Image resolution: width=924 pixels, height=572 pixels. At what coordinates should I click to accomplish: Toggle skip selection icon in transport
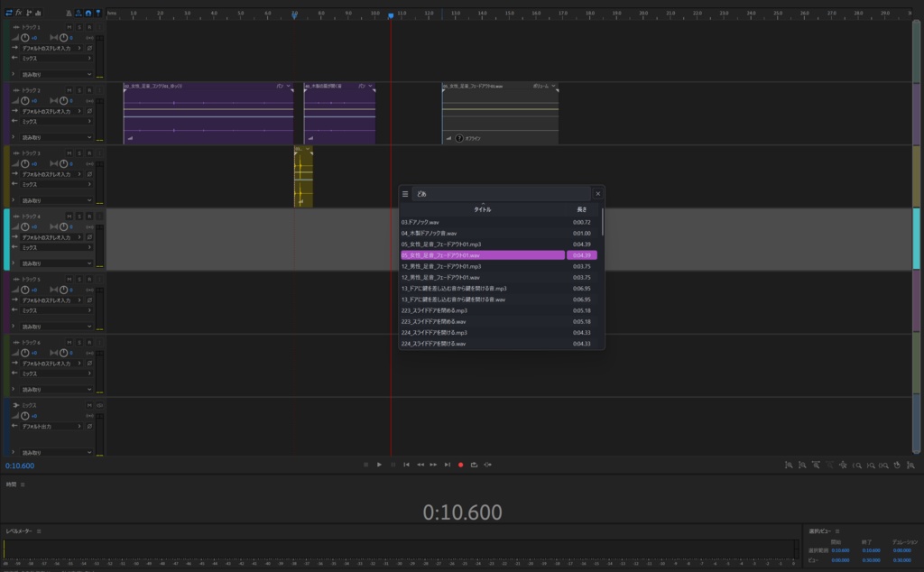click(488, 465)
